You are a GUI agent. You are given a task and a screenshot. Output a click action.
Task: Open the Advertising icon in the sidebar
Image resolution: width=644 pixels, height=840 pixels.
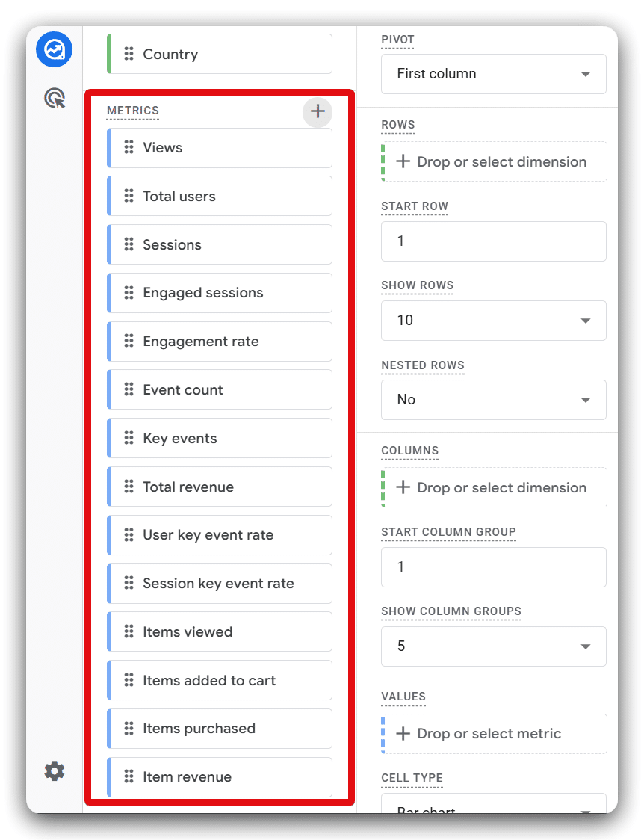(55, 98)
